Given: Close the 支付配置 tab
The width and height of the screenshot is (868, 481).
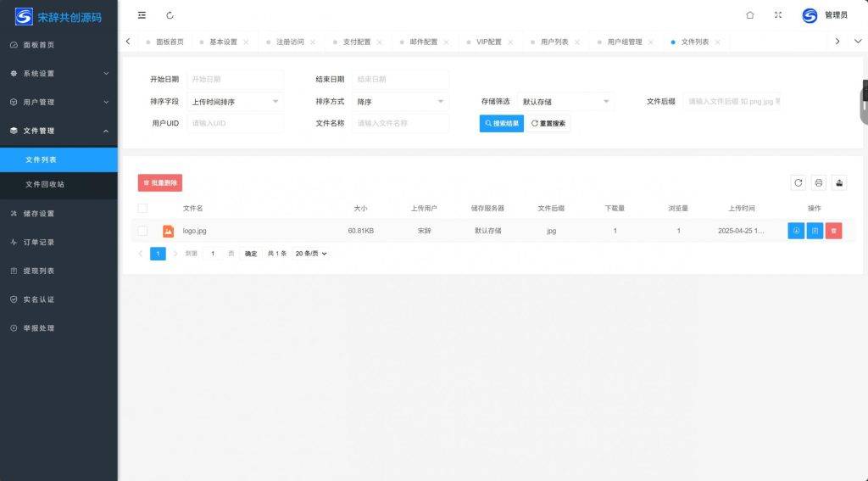Looking at the screenshot, I should tap(379, 42).
